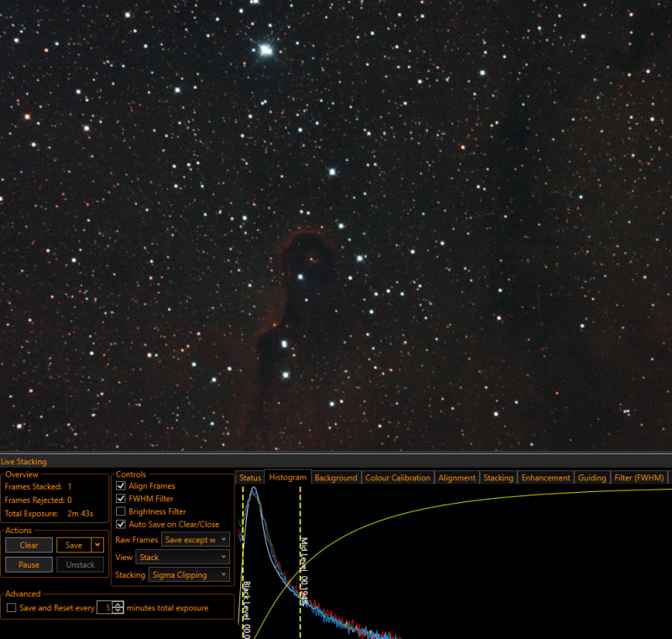Expand the View dropdown showing Stack
Viewport: 672px width, 639px height.
(x=182, y=557)
